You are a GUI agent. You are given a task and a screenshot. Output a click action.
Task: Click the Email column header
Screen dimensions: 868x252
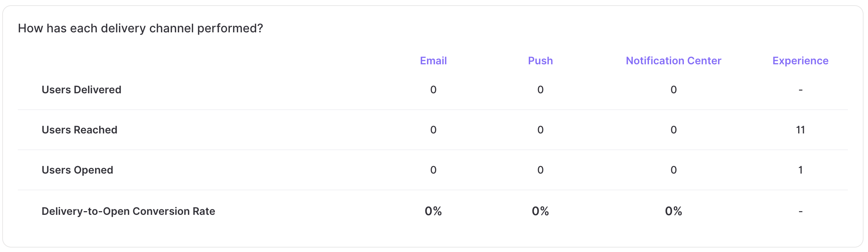pos(433,61)
